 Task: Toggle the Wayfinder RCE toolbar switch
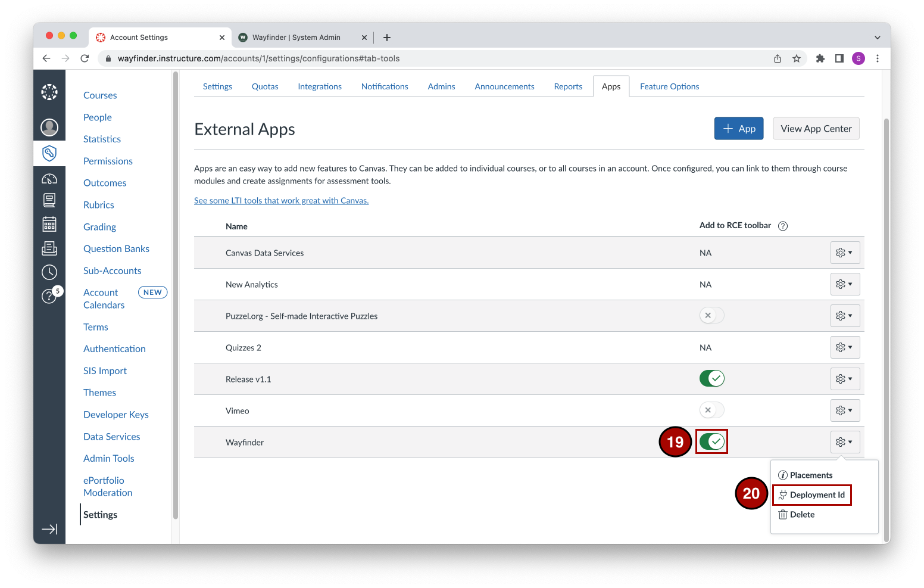coord(712,441)
